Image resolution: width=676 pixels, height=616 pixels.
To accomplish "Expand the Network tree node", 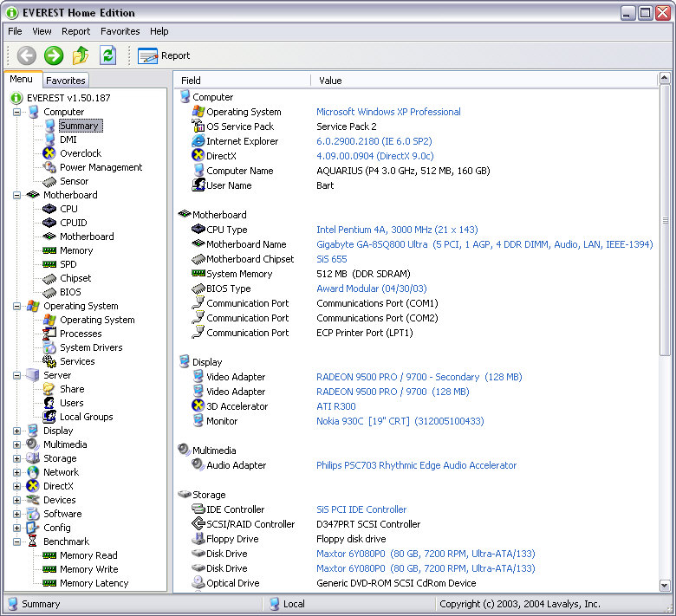I will pos(16,472).
